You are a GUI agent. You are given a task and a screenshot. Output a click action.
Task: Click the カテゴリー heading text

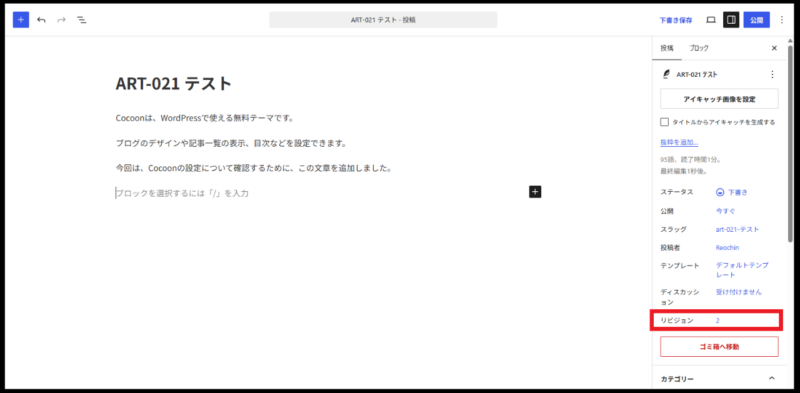click(x=677, y=379)
